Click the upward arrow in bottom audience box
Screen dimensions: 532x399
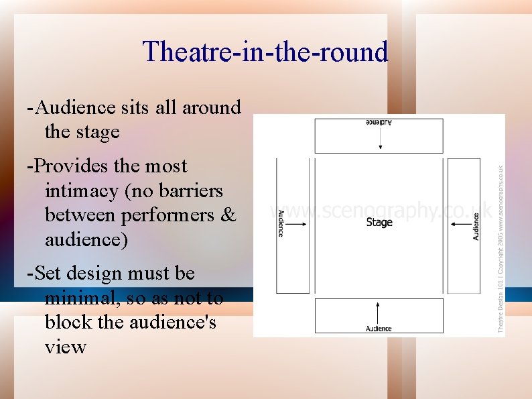point(378,313)
